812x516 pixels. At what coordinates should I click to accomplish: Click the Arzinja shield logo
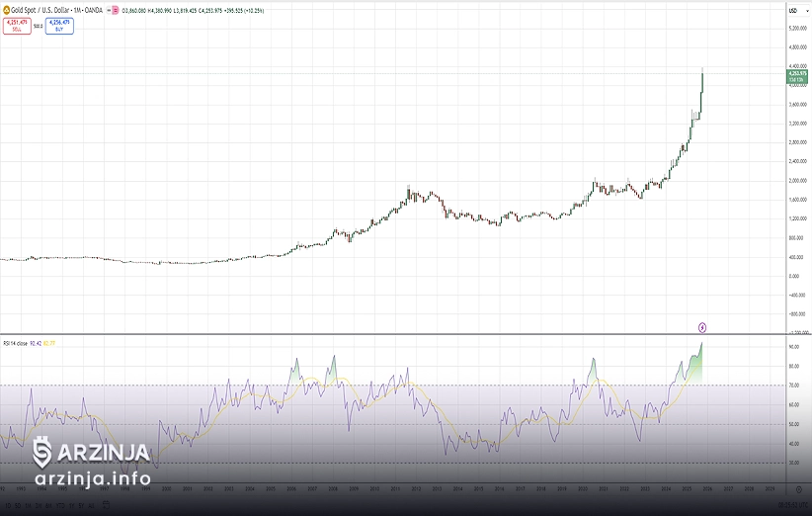coord(41,452)
